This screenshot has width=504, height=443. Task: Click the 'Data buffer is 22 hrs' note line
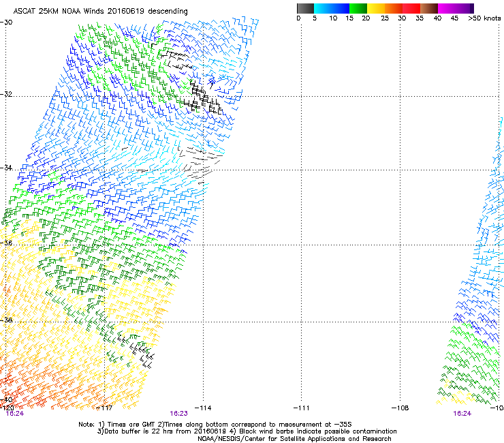tap(247, 431)
